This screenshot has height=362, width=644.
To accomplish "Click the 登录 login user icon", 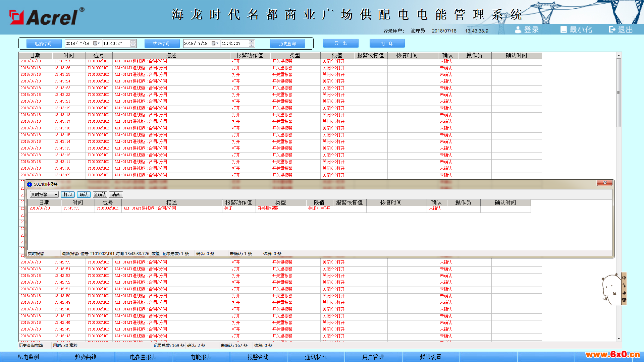I will tap(518, 30).
